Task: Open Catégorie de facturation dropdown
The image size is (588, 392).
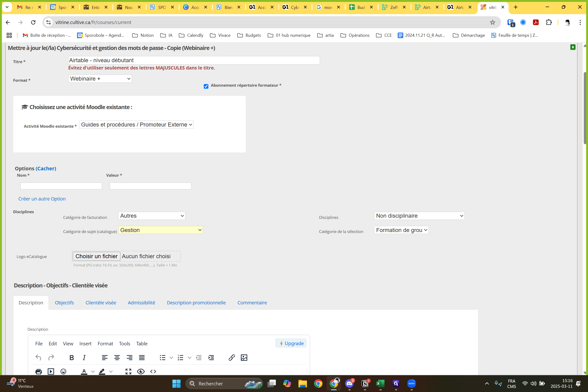Action: coord(152,216)
